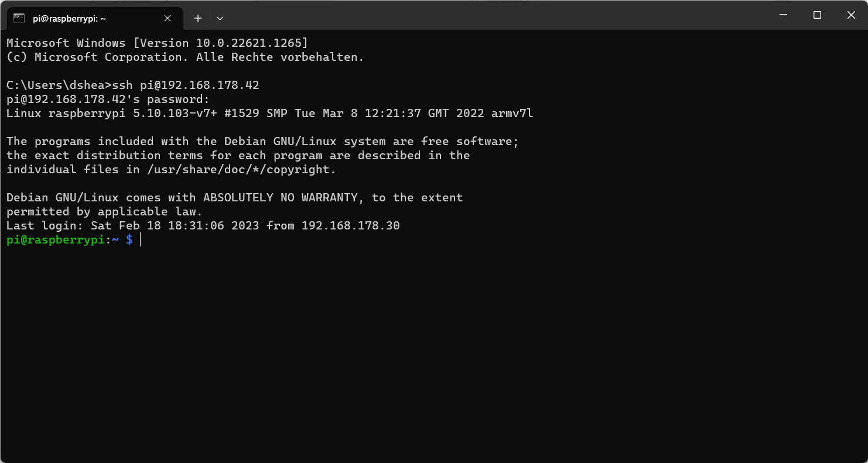Place cursor at the shell prompt cursor
This screenshot has width=868, height=463.
[x=141, y=240]
